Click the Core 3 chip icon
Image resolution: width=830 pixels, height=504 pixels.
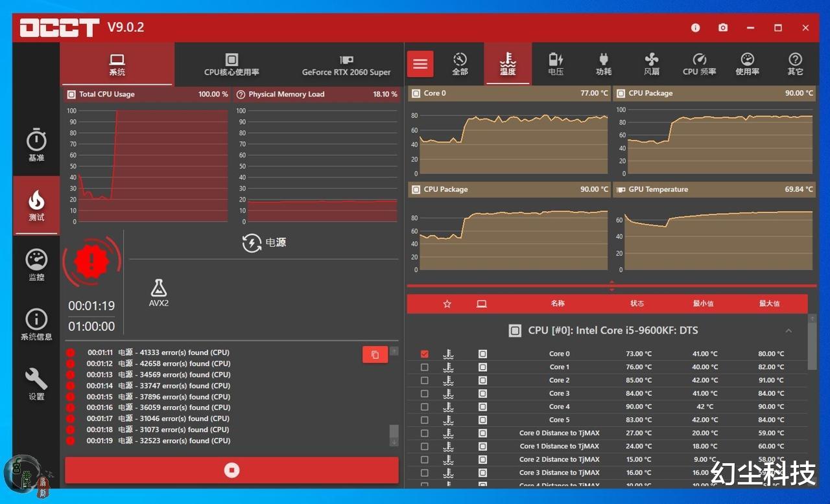click(x=482, y=393)
